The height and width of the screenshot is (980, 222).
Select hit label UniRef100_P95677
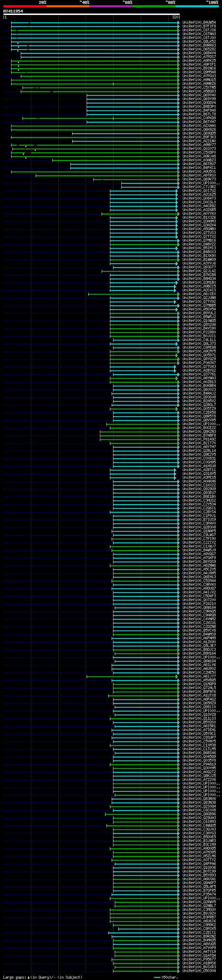pos(199,959)
